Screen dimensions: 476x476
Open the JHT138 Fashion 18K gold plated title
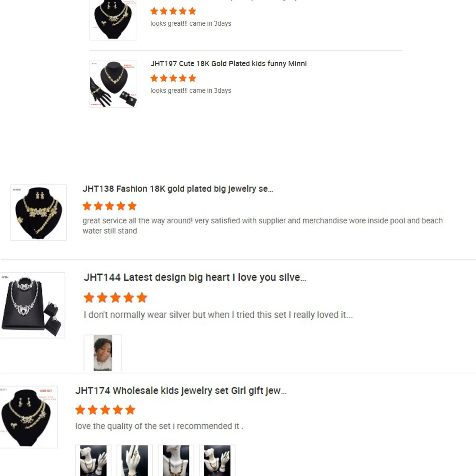click(178, 189)
